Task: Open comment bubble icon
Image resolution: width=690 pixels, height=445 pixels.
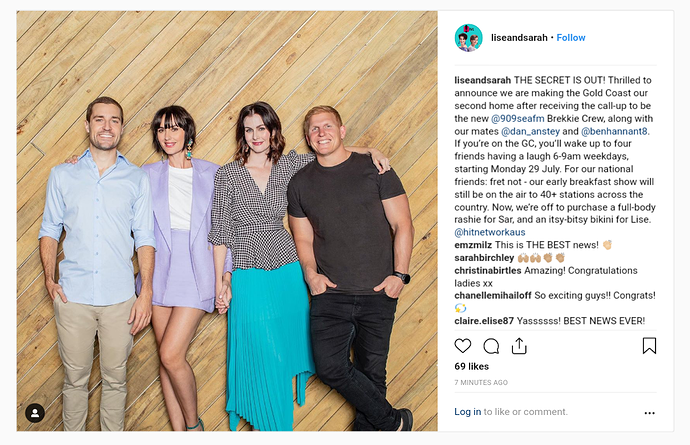Action: [x=491, y=346]
